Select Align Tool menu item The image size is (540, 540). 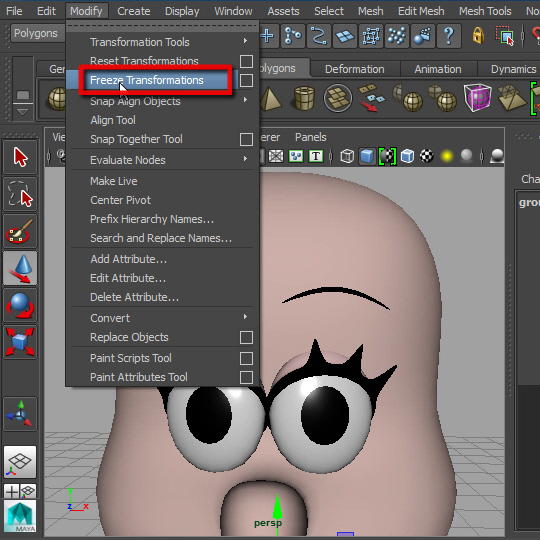[x=113, y=120]
